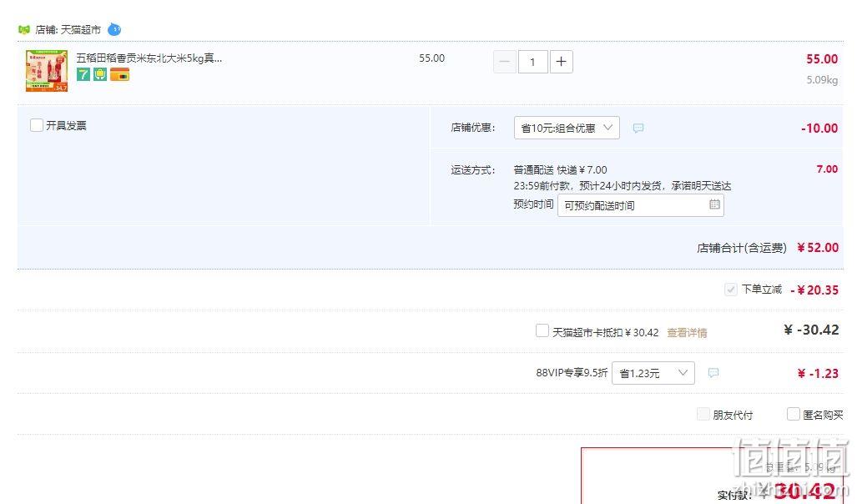Click the shipping text 普通配送 快递¥7.00
Screen dimensions: 857x504
[x=560, y=170]
